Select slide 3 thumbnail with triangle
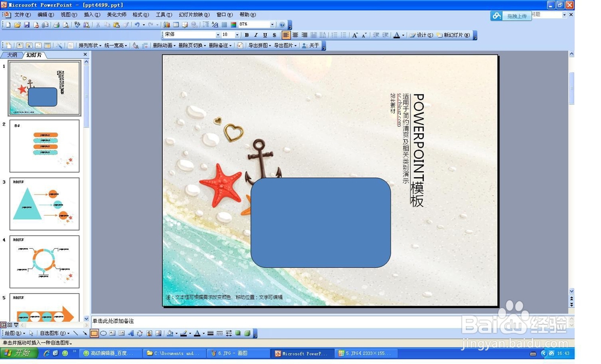 point(44,204)
